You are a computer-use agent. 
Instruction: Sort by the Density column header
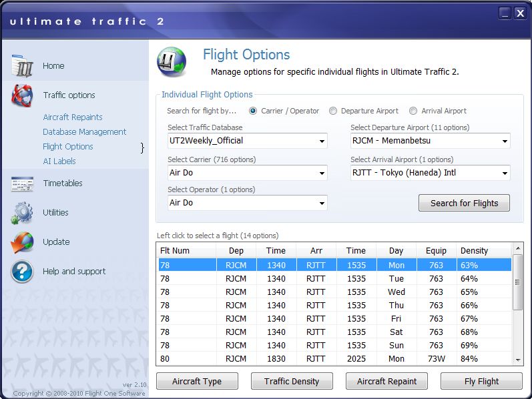pyautogui.click(x=484, y=251)
